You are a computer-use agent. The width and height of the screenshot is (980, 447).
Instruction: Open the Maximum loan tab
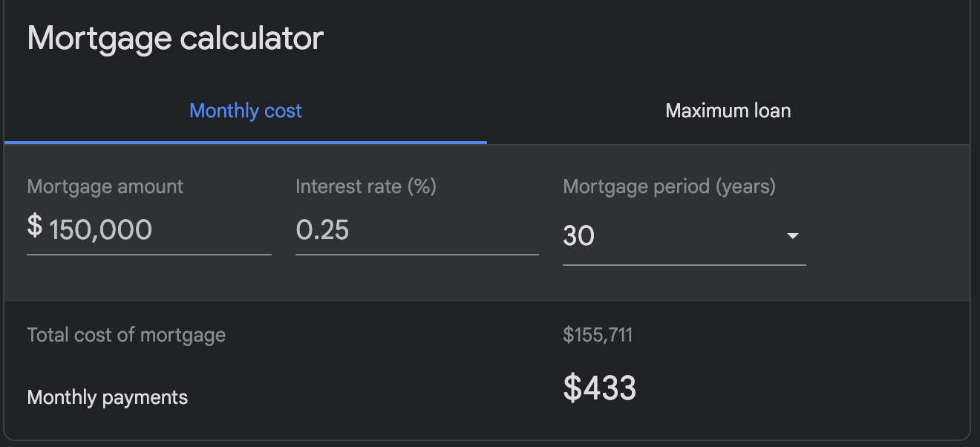(728, 111)
